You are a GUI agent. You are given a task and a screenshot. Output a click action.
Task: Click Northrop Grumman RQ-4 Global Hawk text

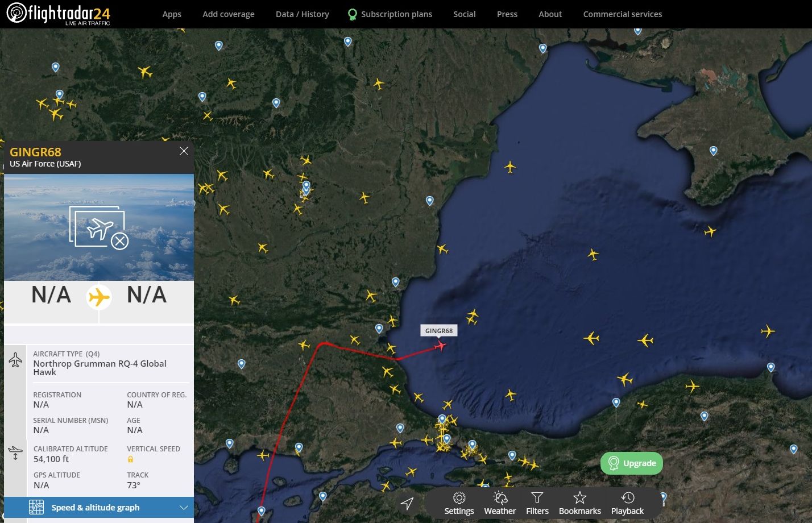click(x=100, y=368)
